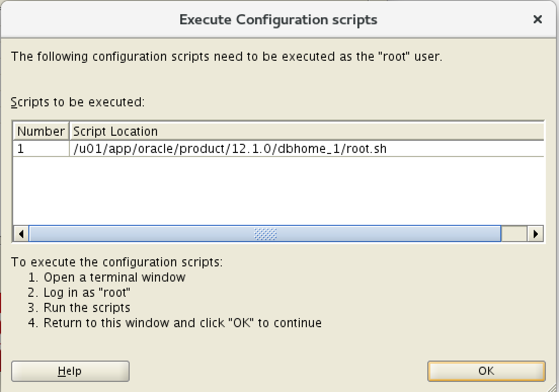This screenshot has width=559, height=392.
Task: Close the Execute Configuration scripts dialog
Action: tap(537, 19)
